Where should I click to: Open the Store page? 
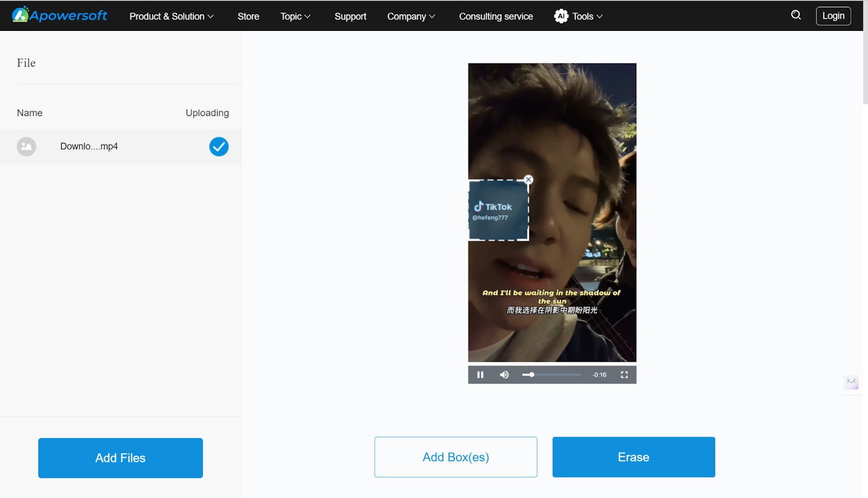coord(248,16)
